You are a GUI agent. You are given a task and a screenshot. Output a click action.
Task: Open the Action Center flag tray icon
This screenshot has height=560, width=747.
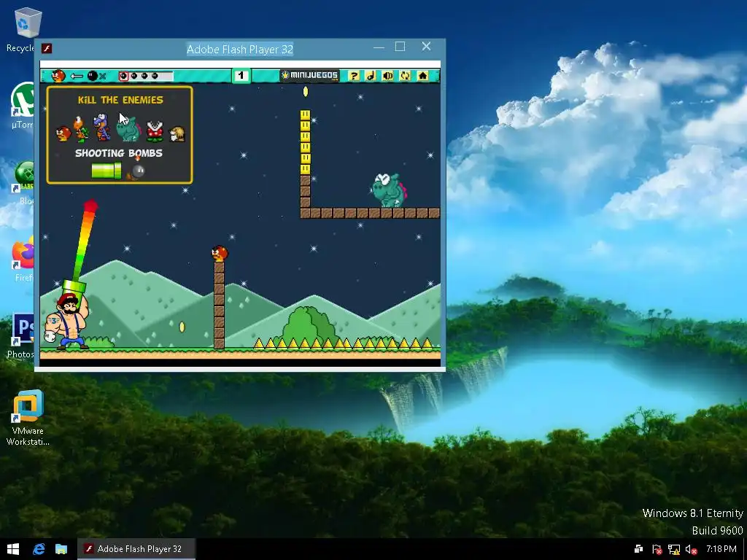click(657, 550)
